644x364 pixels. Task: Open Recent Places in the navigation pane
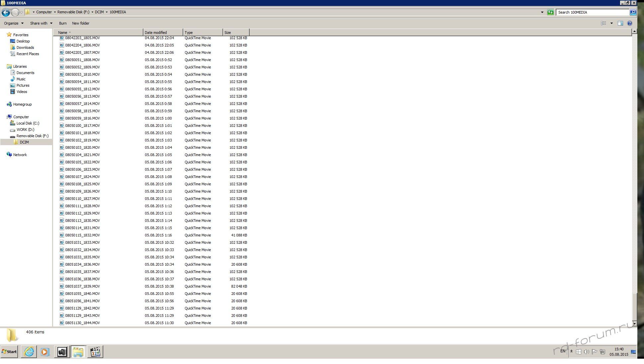(x=25, y=54)
